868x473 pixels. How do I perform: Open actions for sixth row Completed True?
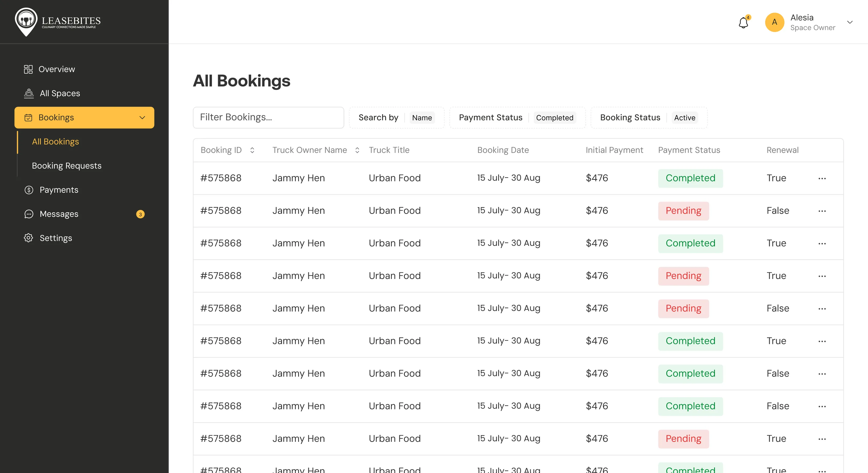pos(822,341)
